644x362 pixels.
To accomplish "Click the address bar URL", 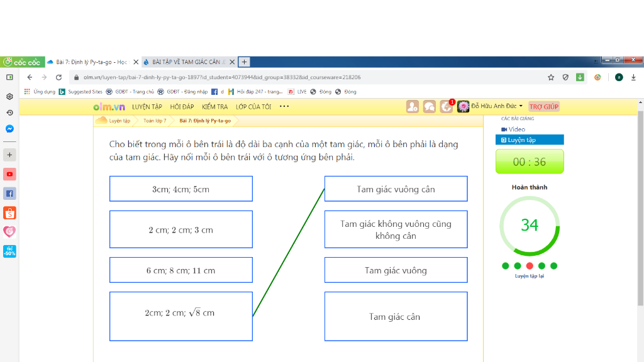I will pos(222,77).
